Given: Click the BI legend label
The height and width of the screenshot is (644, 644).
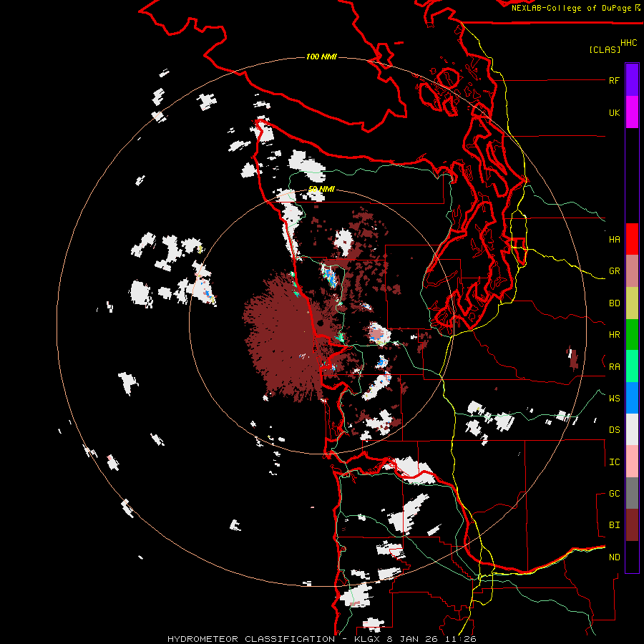Looking at the screenshot, I should click(614, 525).
